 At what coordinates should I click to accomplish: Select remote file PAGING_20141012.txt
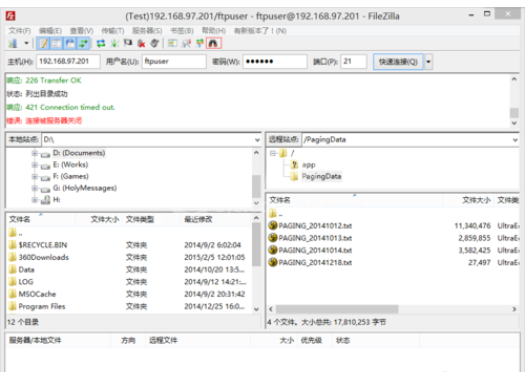tap(315, 226)
